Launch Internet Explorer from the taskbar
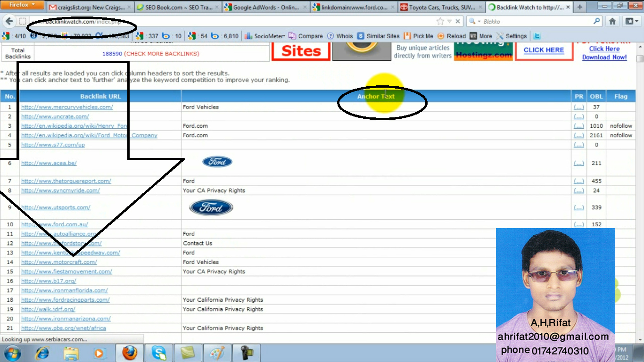644x362 pixels. [x=42, y=353]
